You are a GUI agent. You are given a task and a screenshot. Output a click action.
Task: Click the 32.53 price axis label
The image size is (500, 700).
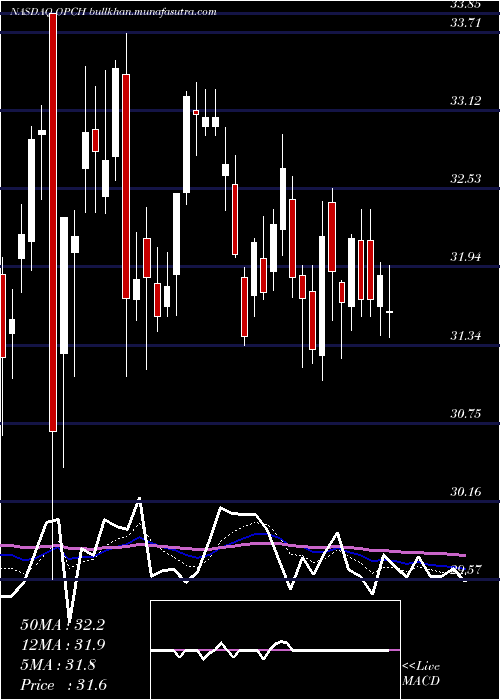point(465,179)
